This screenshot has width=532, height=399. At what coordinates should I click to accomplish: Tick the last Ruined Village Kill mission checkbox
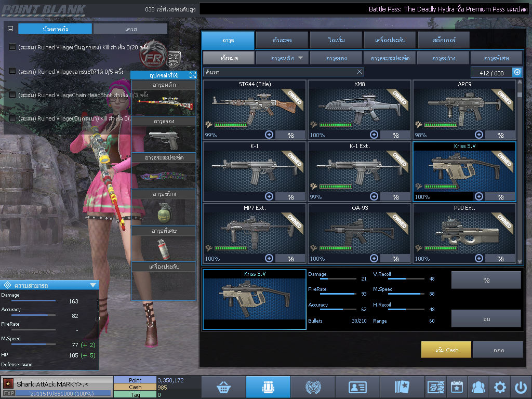(12, 118)
